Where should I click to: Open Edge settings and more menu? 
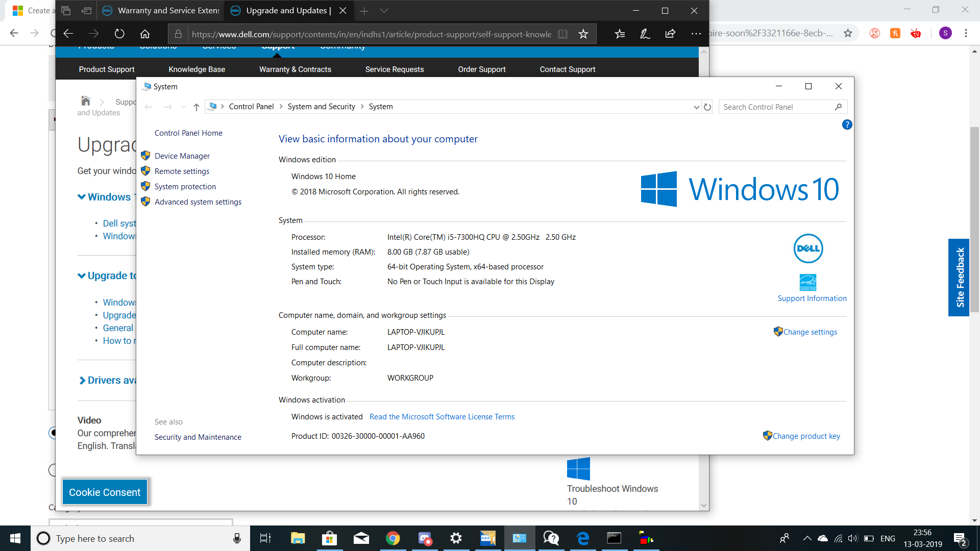[x=696, y=34]
